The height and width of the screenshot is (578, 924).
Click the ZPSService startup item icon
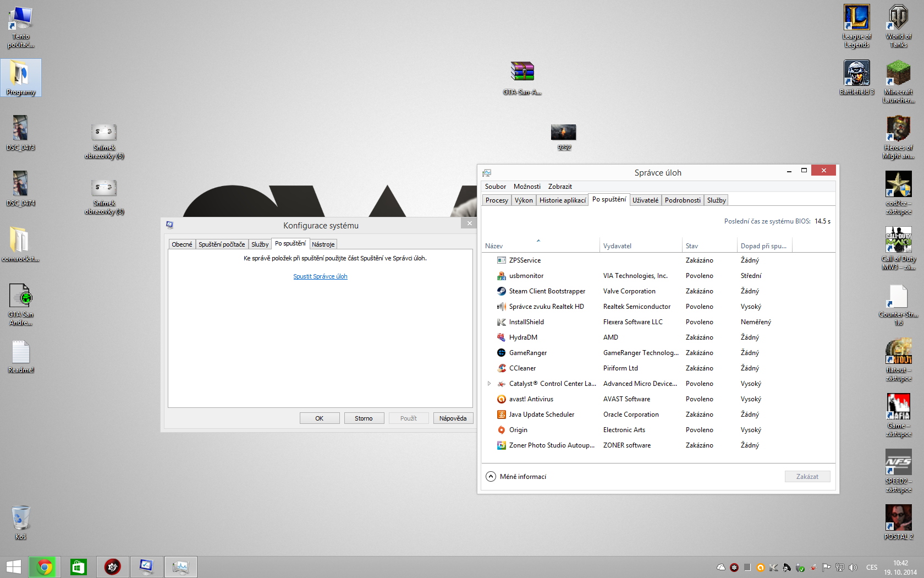coord(501,260)
